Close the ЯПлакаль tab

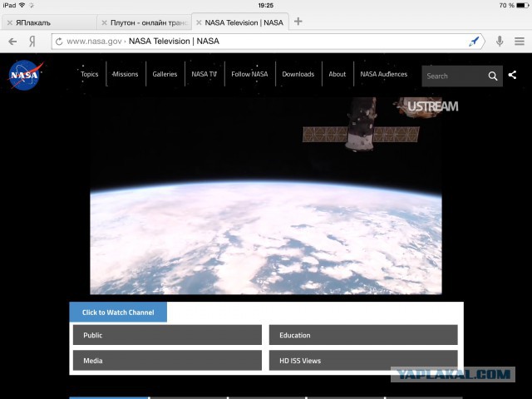point(10,22)
